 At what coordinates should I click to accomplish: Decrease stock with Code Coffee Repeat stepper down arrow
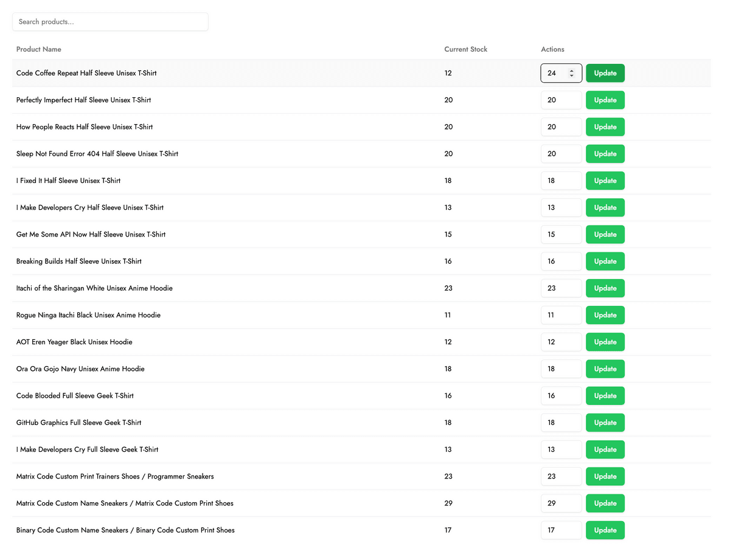[571, 75]
